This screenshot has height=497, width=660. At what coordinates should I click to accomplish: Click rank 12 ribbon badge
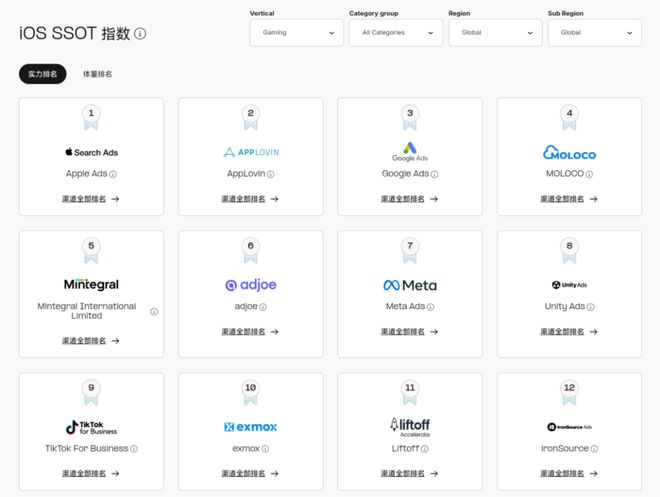[x=570, y=392]
